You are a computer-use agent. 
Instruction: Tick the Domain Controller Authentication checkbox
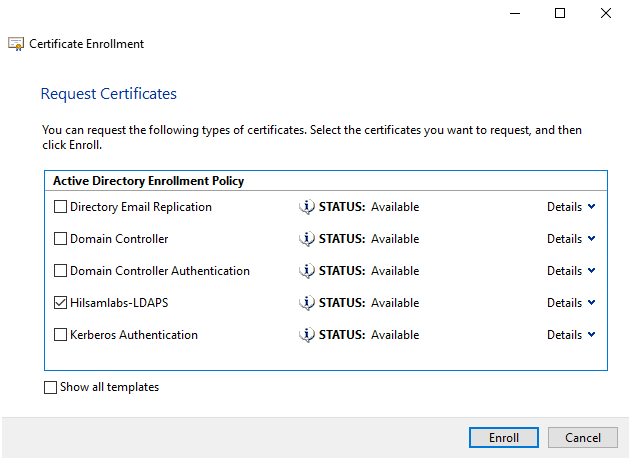60,271
